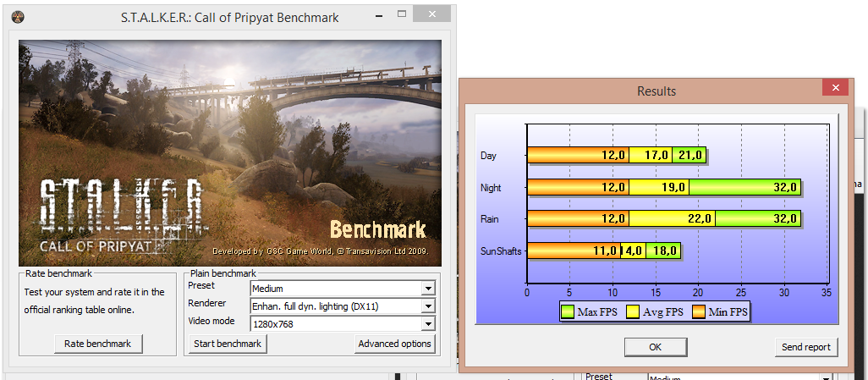Click the Rate benchmark group label
The width and height of the screenshot is (868, 380).
coord(59,273)
